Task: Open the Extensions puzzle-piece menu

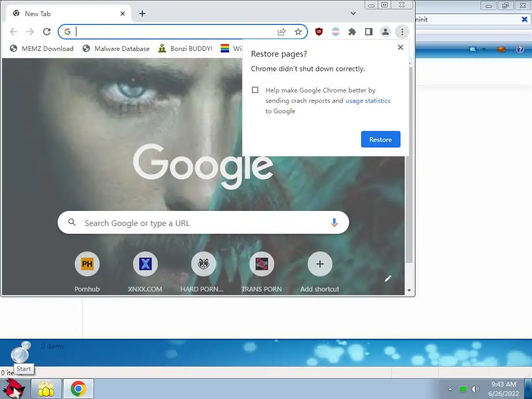Action: click(352, 32)
